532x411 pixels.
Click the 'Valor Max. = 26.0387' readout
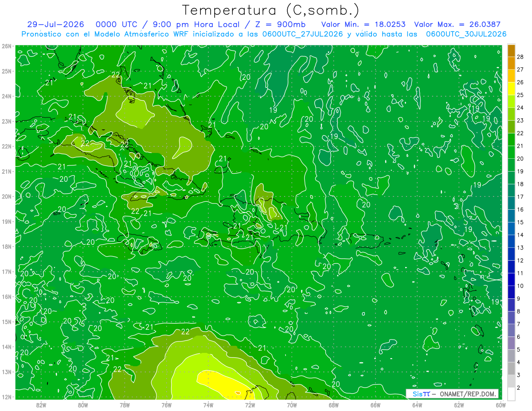[x=458, y=24]
